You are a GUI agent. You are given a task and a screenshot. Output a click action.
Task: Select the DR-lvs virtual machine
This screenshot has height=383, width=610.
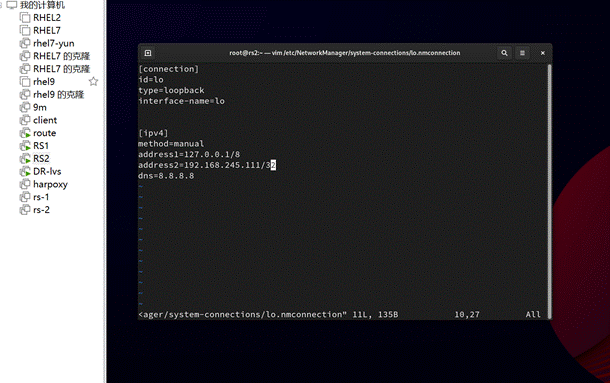pos(47,172)
